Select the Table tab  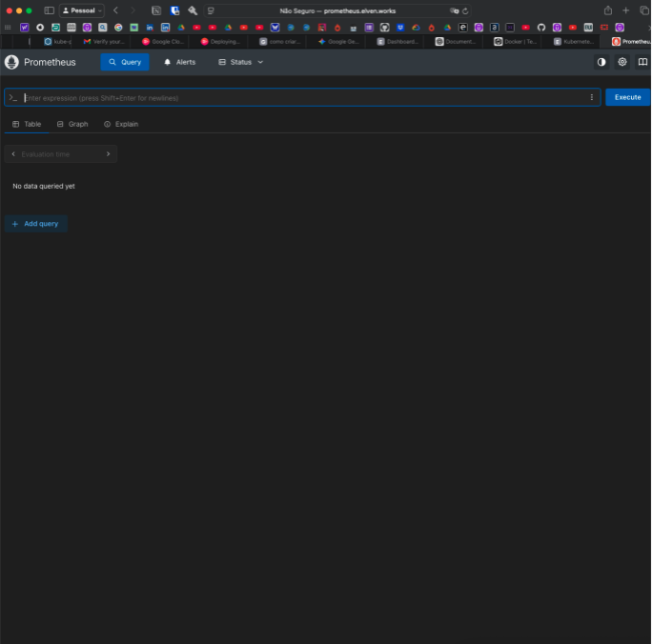(27, 124)
